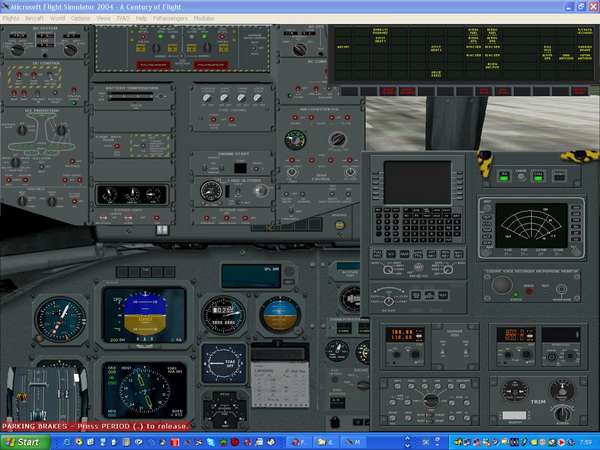Image resolution: width=600 pixels, height=450 pixels.
Task: Open the Help menu
Action: [x=141, y=18]
